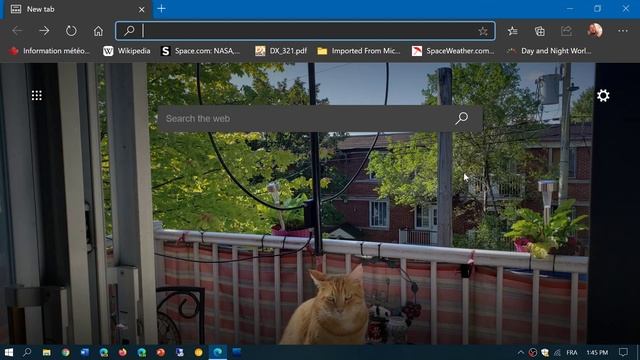Click the address bar search field
Viewport: 640px width, 360px height.
(x=305, y=31)
